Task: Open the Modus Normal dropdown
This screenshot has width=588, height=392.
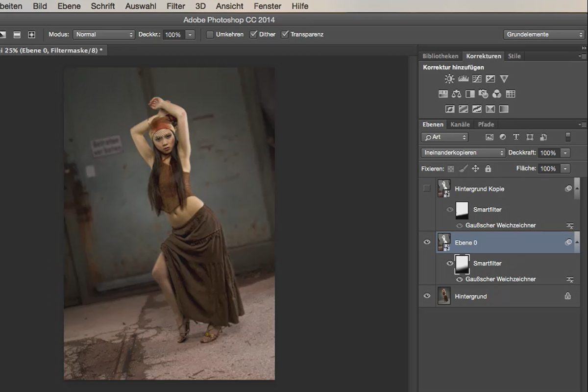Action: point(103,35)
